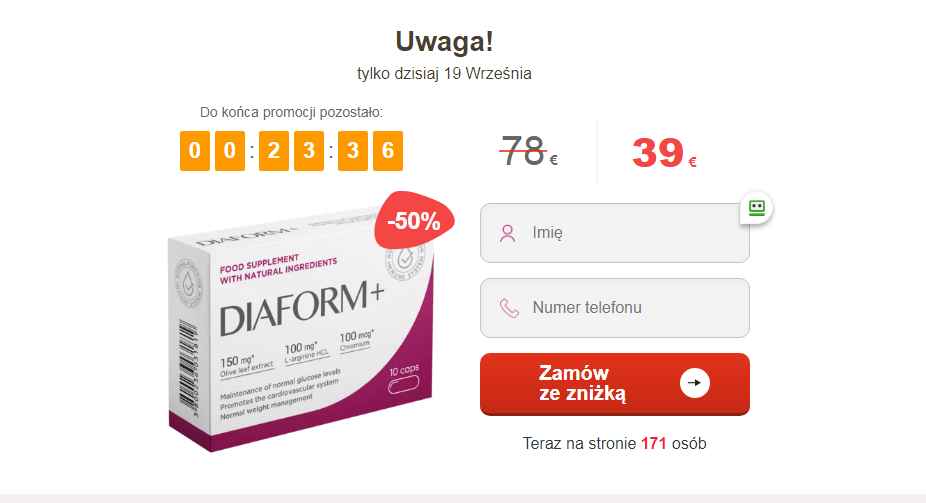The height and width of the screenshot is (503, 926).
Task: Click the last seconds digit tile showing 6
Action: point(388,151)
